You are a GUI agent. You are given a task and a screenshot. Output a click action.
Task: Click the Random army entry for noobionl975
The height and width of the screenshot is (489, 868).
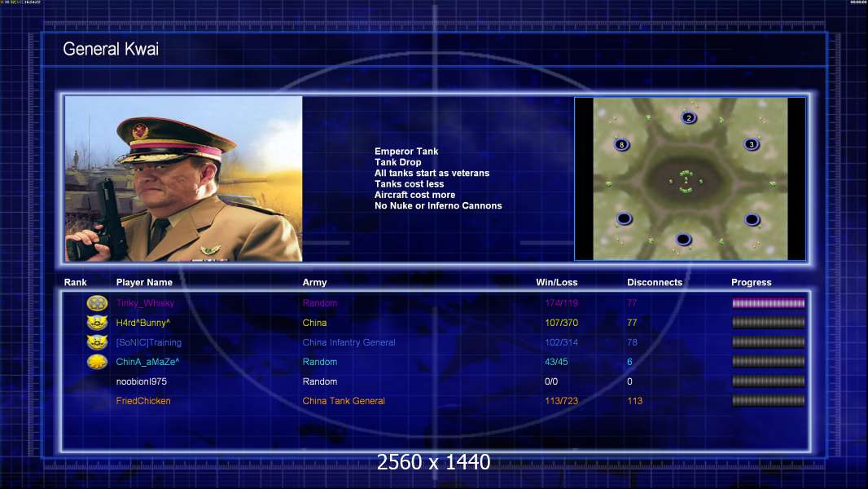(319, 381)
